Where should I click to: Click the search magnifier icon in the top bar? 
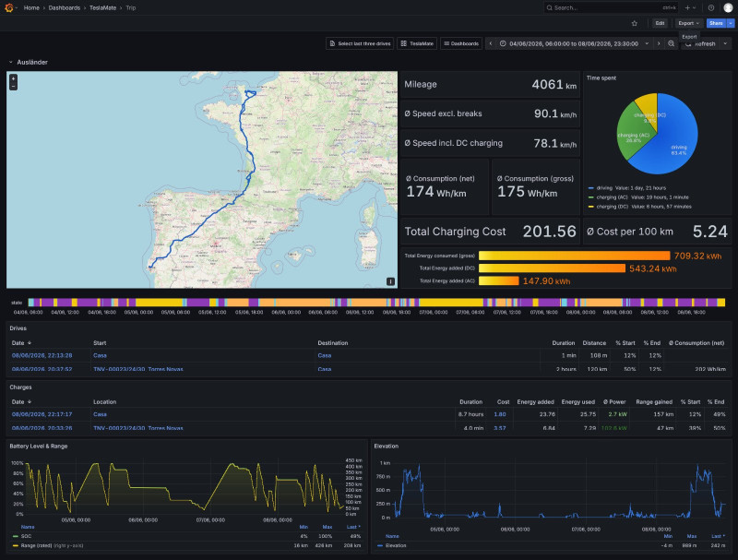549,7
